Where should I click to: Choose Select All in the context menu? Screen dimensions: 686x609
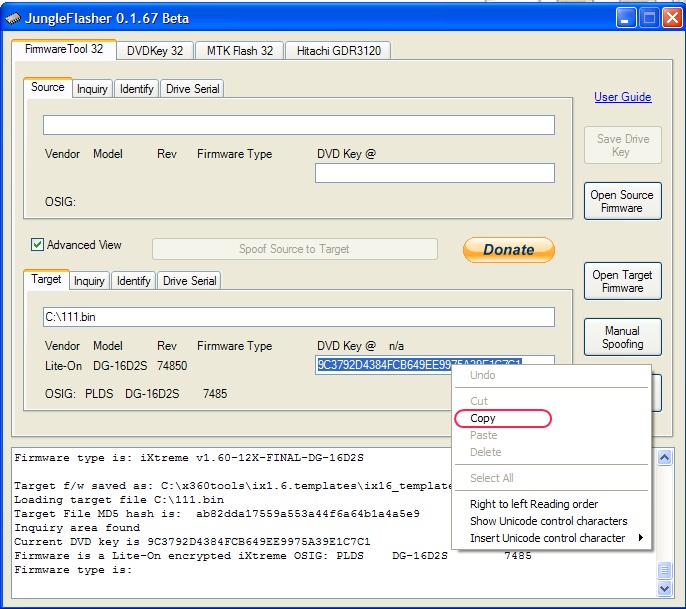[x=551, y=478]
